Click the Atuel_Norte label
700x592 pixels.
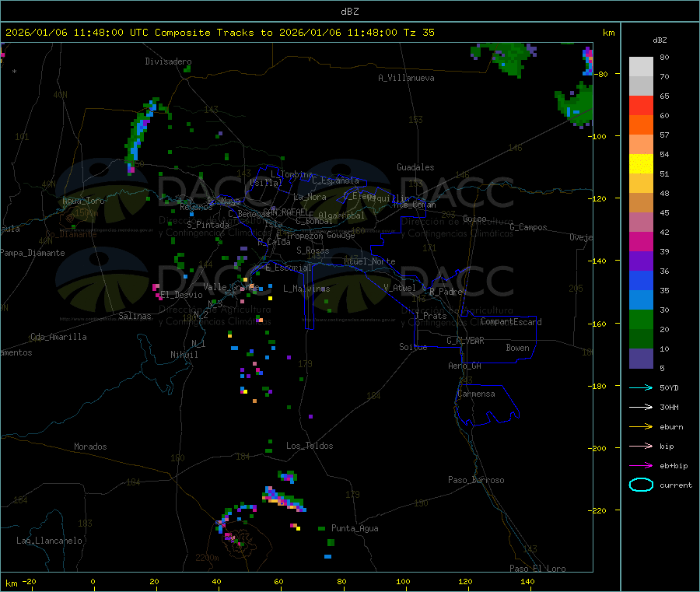(x=369, y=261)
